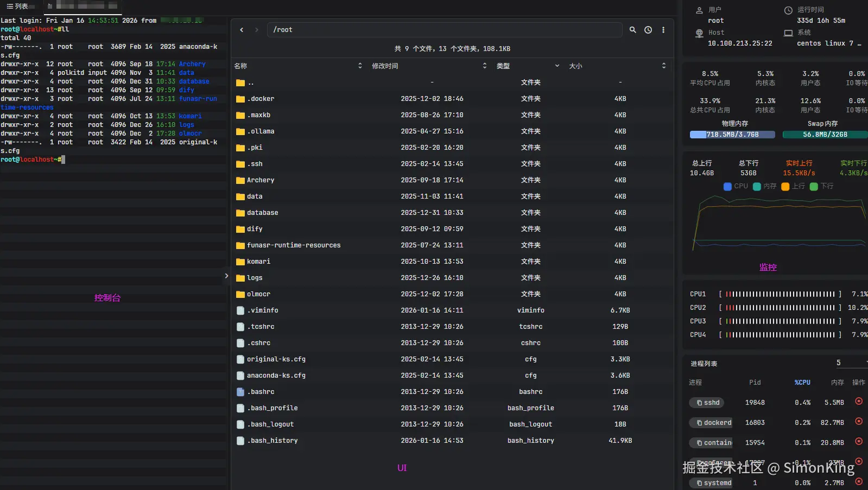Click the .docker folder icon
868x490 pixels.
point(240,99)
